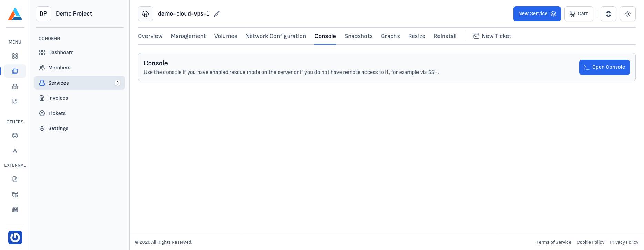Open the first External section document icon
644x250 pixels.
pos(15,179)
